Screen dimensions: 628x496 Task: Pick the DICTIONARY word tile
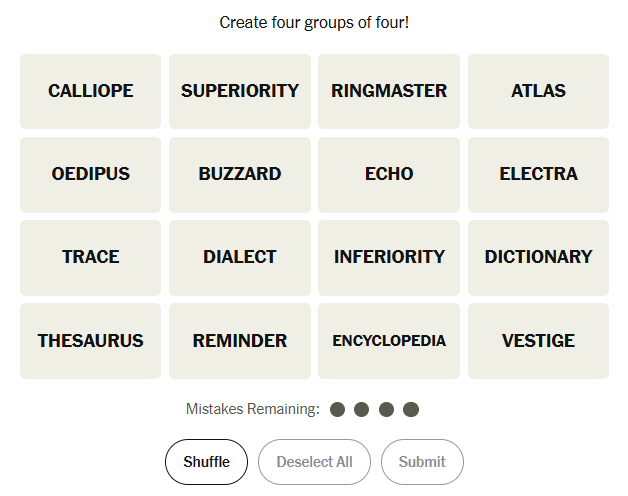pos(538,257)
